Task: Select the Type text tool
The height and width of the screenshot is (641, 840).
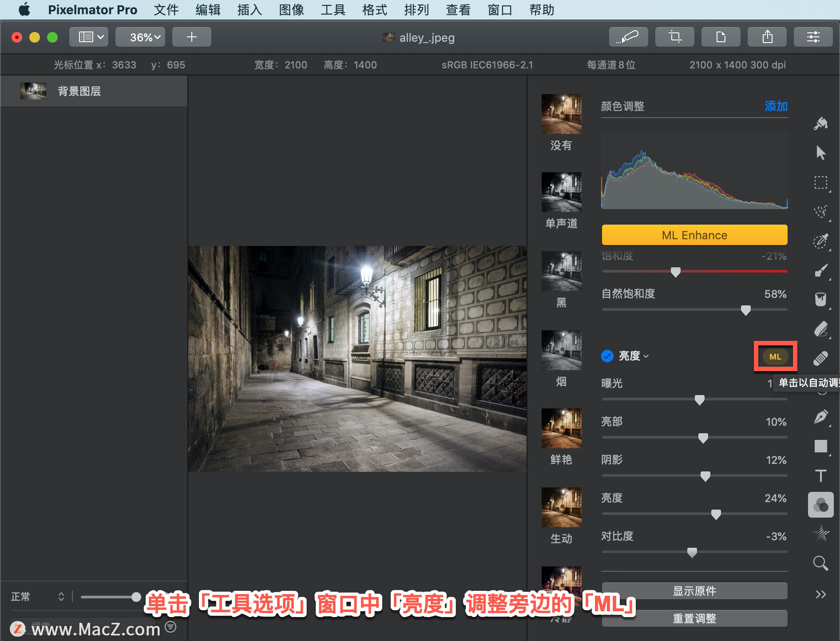Action: (820, 475)
